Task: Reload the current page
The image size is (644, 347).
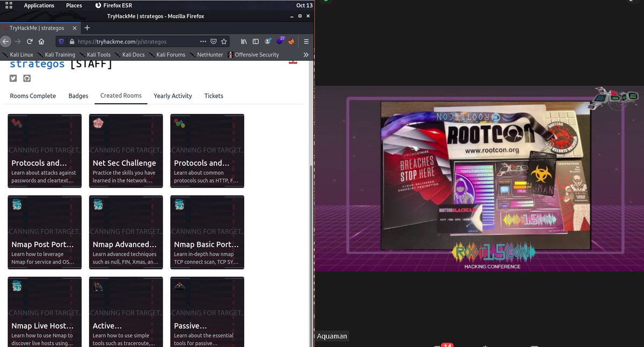Action: 30,41
